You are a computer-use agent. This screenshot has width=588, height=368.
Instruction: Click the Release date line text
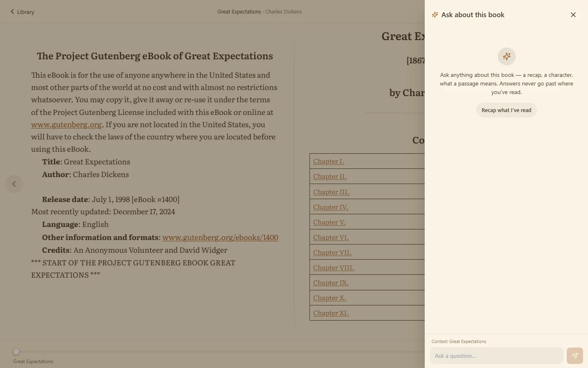tap(111, 199)
